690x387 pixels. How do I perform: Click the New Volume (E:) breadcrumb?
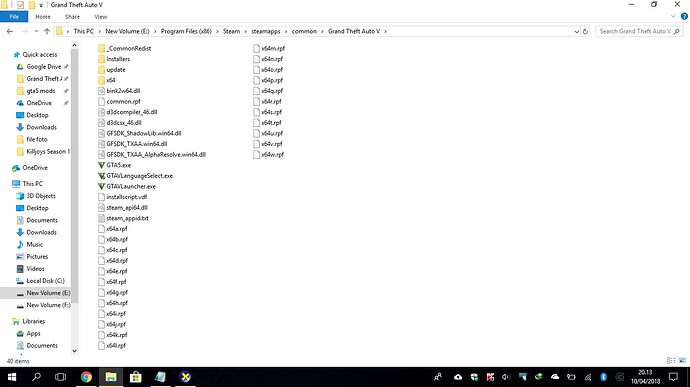click(128, 31)
